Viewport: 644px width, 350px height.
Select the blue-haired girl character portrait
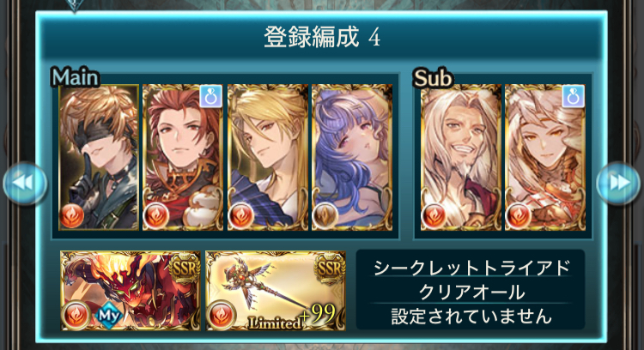tap(352, 157)
